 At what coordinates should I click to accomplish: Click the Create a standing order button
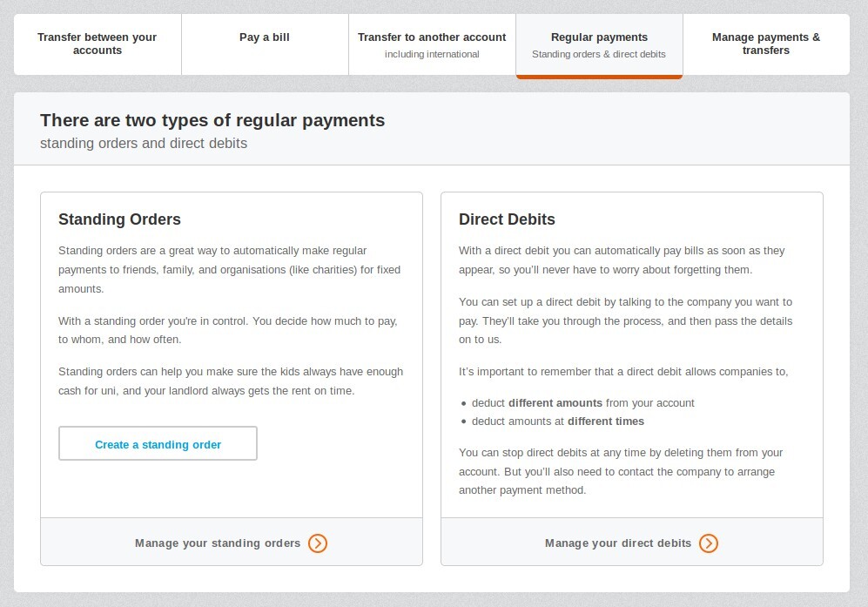coord(158,443)
